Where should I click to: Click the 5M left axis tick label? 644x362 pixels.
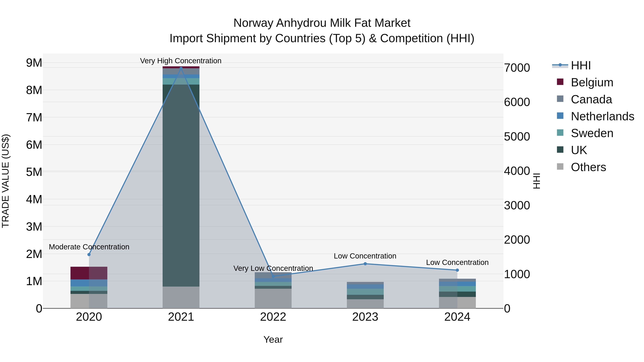pos(34,172)
